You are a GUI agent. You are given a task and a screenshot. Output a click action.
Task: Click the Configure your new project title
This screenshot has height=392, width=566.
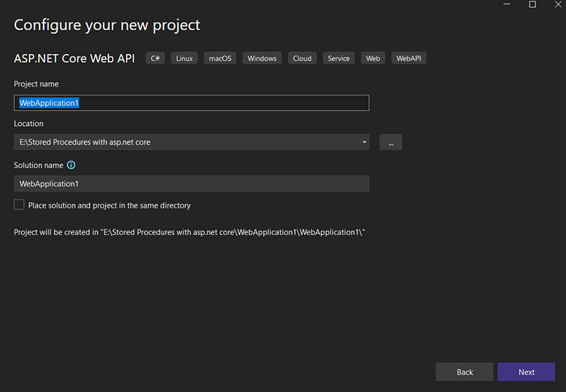[x=107, y=25]
